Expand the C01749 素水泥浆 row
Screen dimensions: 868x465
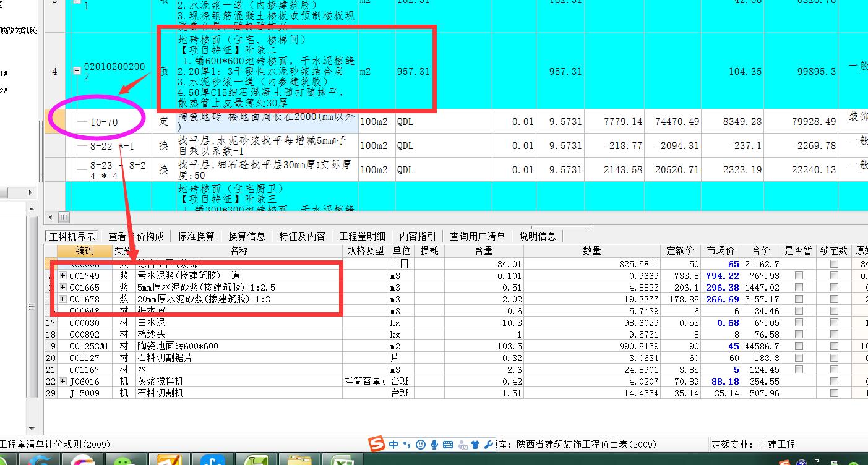click(x=63, y=275)
